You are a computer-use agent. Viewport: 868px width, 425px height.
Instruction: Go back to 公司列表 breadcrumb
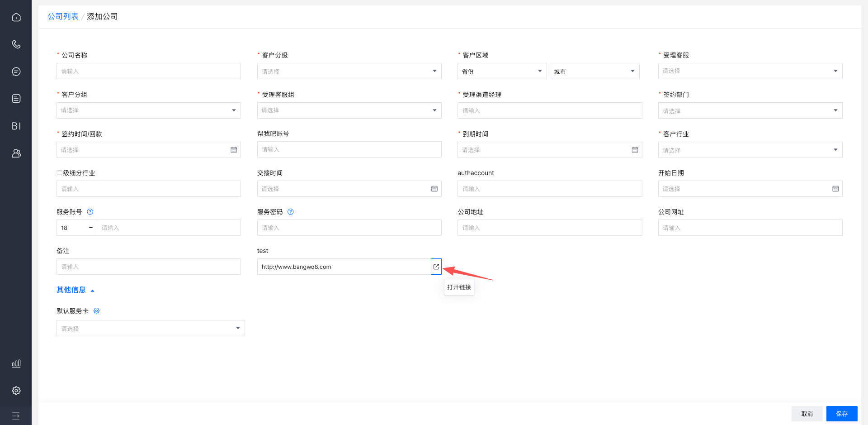[x=63, y=16]
